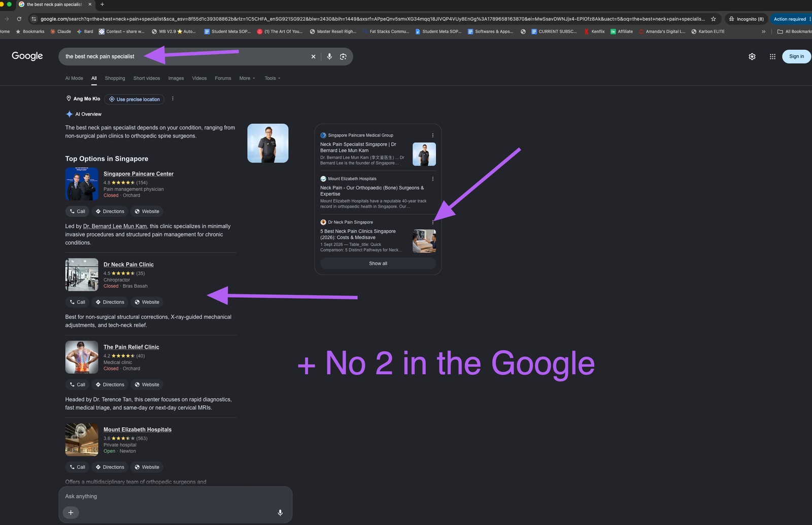Start voice search with the microphone icon
The width and height of the screenshot is (812, 525).
click(329, 56)
